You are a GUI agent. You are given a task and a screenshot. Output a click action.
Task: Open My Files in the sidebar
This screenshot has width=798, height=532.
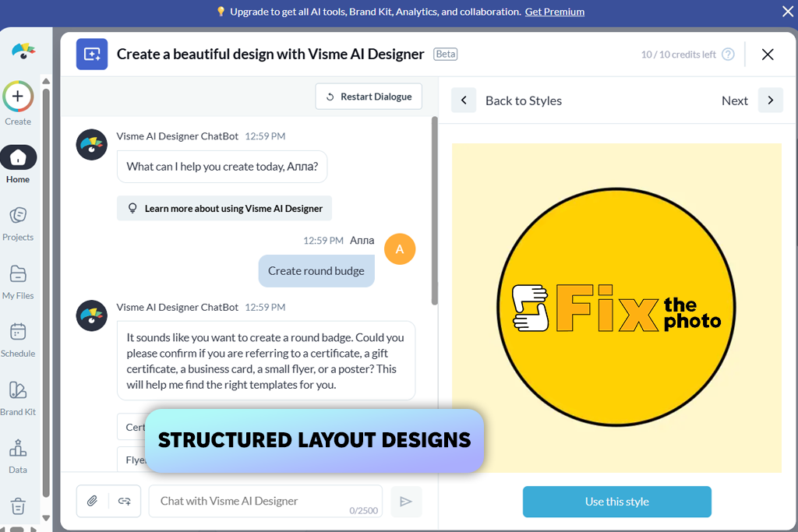point(18,282)
